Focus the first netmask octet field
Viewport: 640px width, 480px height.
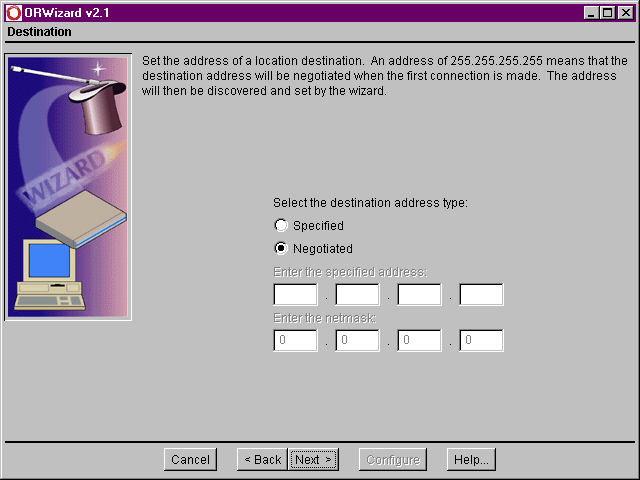[295, 341]
